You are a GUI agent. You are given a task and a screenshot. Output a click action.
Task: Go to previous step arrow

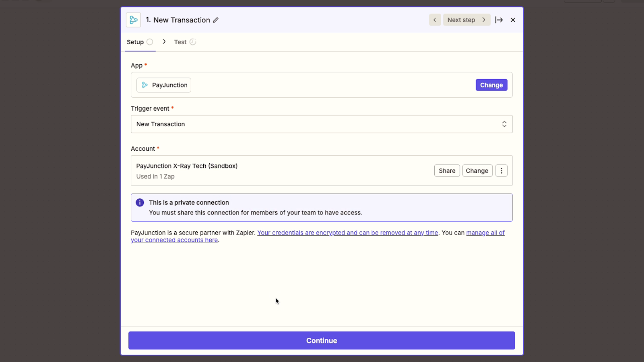435,20
